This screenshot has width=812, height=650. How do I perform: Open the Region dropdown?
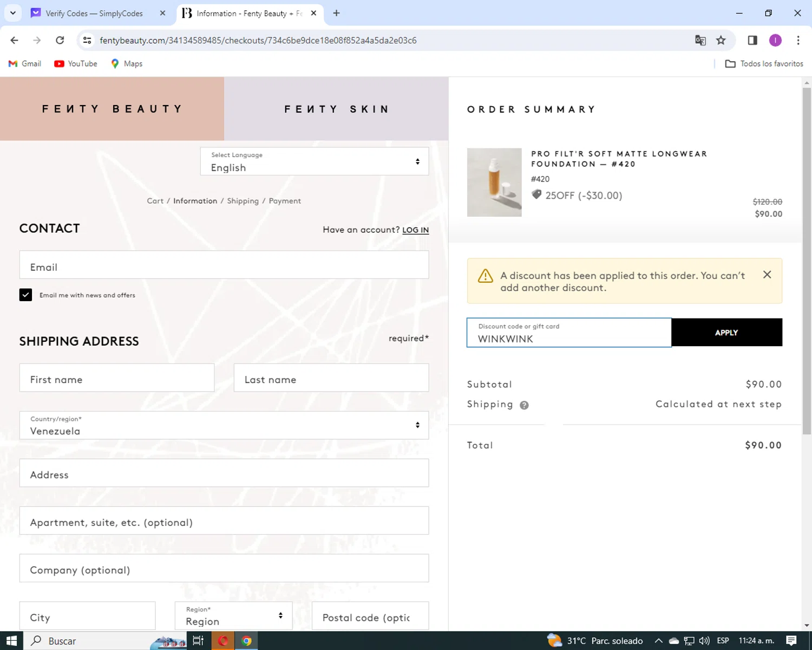[233, 616]
